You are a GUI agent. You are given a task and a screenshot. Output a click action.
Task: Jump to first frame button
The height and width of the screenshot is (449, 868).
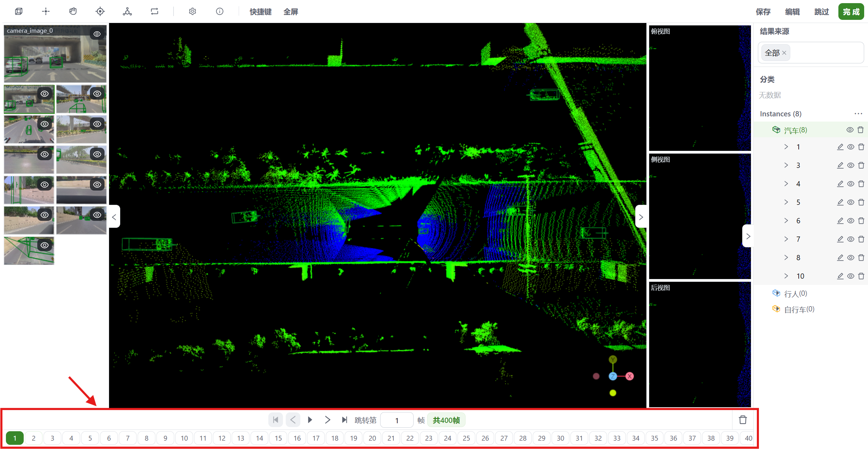pyautogui.click(x=275, y=420)
